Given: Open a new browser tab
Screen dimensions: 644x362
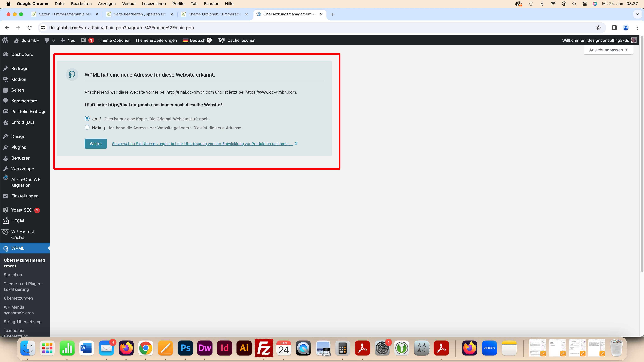Looking at the screenshot, I should pyautogui.click(x=333, y=14).
